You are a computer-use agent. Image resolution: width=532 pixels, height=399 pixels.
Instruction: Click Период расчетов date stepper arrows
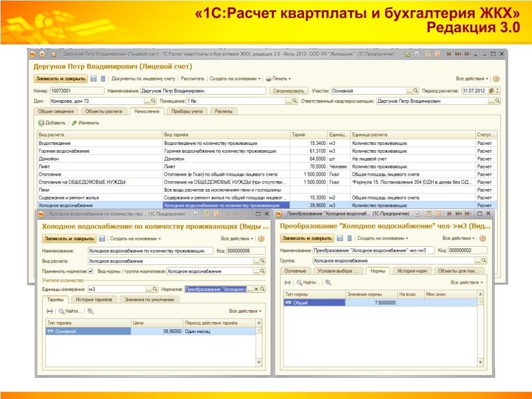498,91
